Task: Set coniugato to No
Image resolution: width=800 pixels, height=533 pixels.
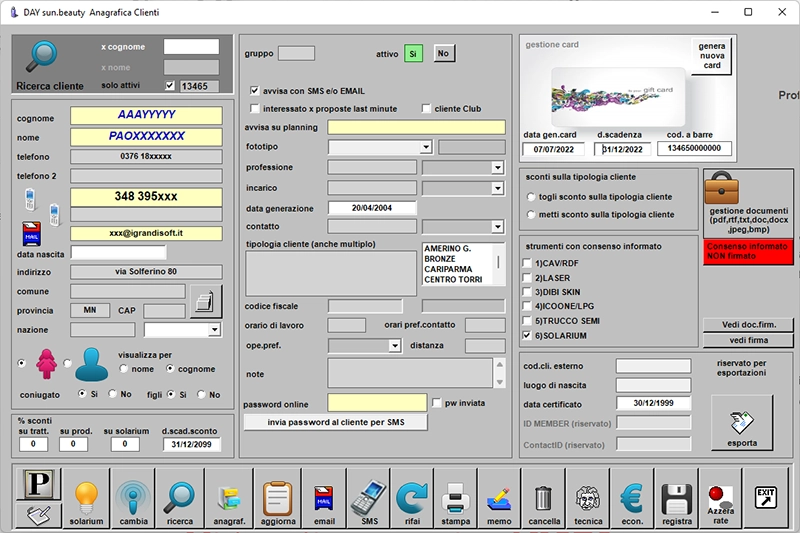Action: pyautogui.click(x=113, y=394)
